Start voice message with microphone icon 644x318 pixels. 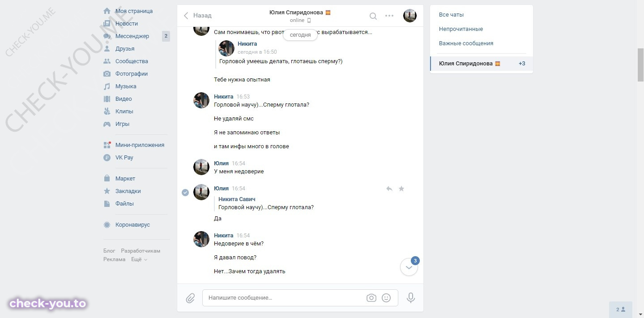click(410, 298)
